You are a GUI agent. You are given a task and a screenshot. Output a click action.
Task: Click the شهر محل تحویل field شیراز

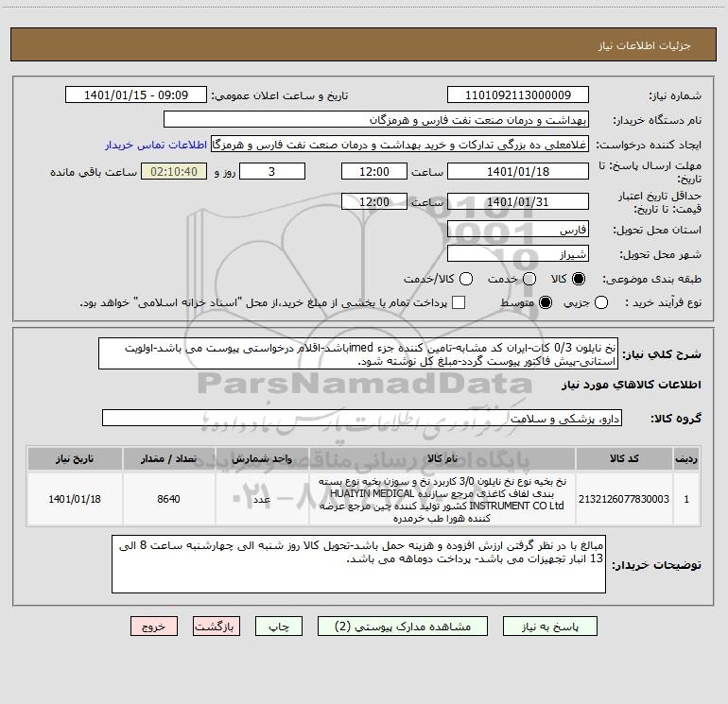[x=518, y=254]
